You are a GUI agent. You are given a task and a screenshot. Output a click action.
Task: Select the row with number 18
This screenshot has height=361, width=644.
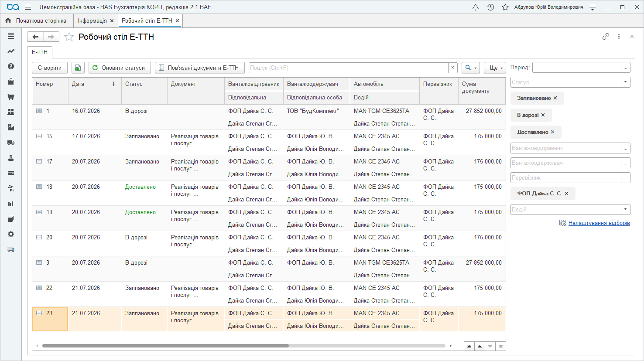[x=269, y=193]
